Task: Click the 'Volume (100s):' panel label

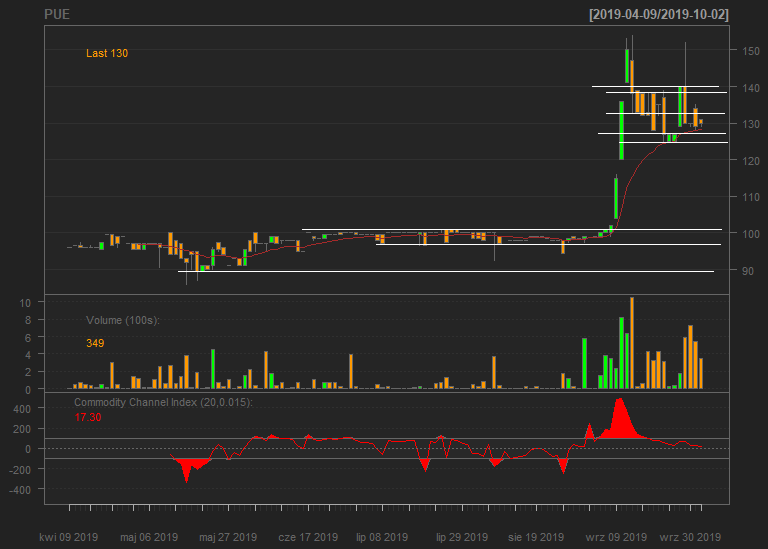Action: point(123,320)
